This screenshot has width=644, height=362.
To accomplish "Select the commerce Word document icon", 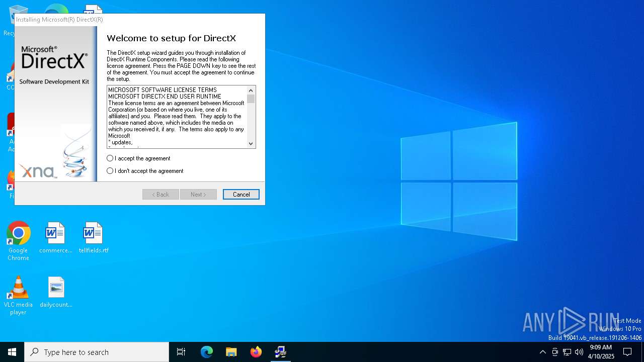I will [x=55, y=237].
